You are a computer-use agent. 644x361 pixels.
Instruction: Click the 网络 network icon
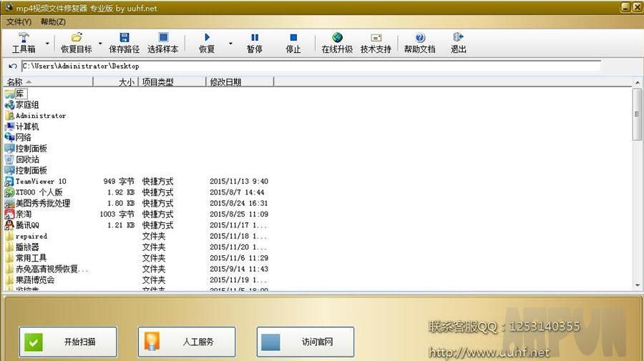(x=9, y=137)
